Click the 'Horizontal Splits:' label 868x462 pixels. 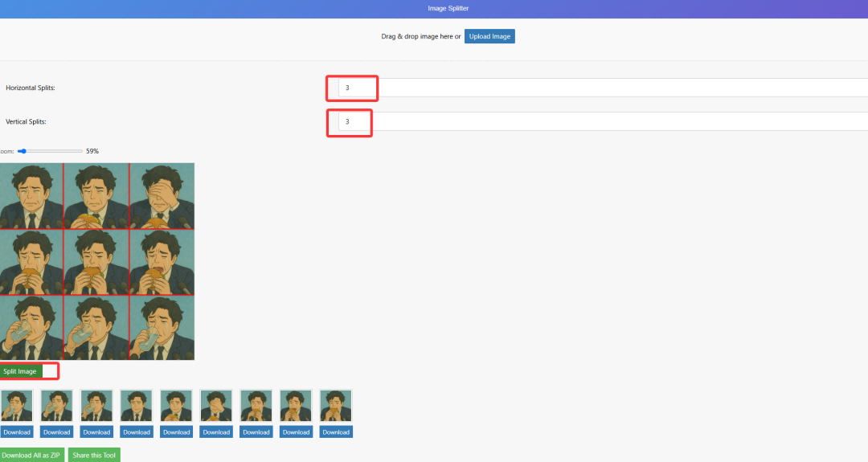tap(31, 88)
